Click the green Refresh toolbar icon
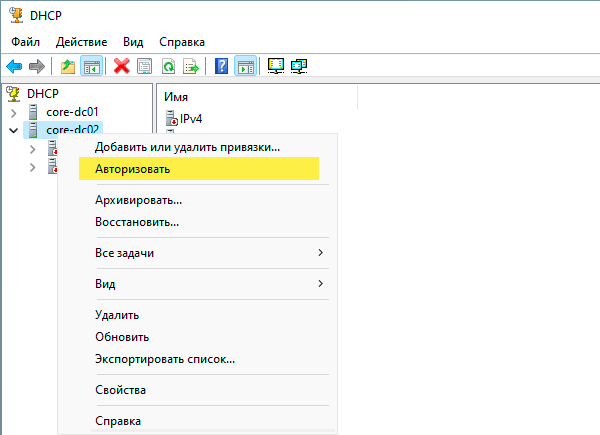600x435 pixels. pyautogui.click(x=168, y=66)
